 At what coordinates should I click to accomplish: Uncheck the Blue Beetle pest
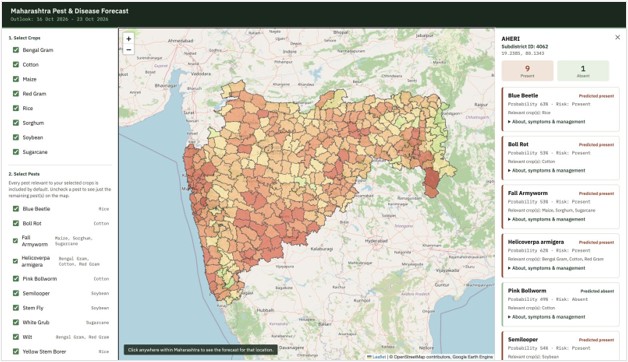pyautogui.click(x=16, y=209)
